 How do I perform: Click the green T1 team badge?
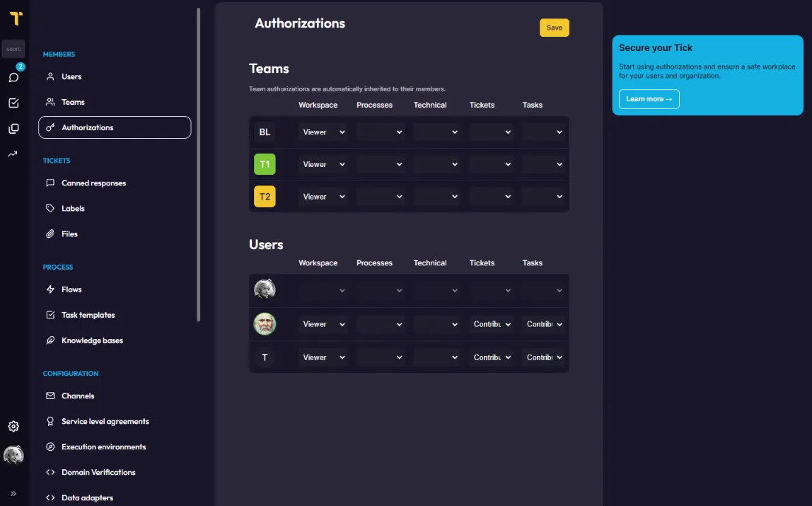point(265,164)
